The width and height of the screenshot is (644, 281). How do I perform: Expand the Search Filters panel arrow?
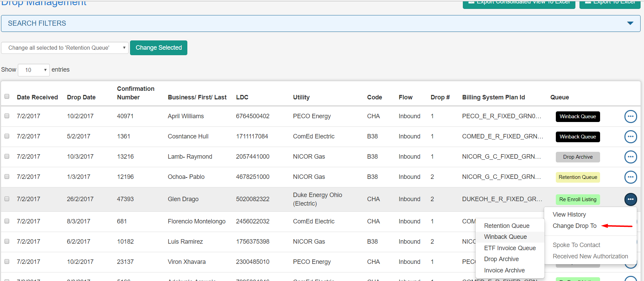630,23
